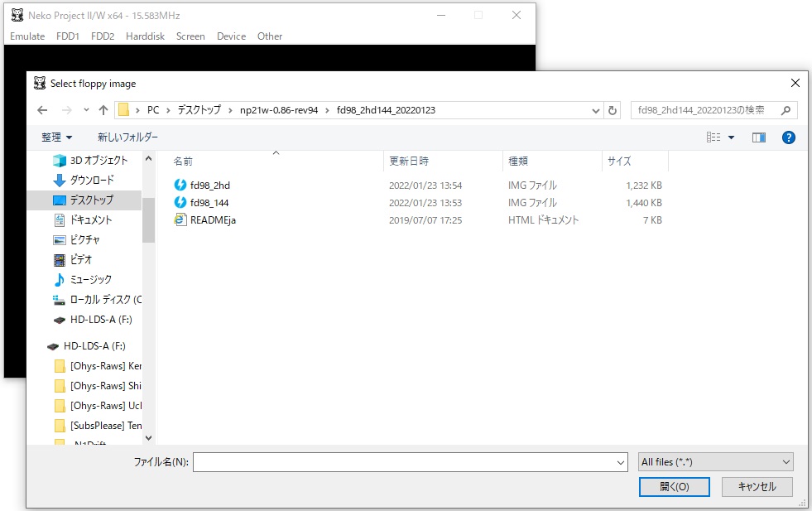
Task: Click the Neko Project cat icon in title bar
Action: click(17, 15)
